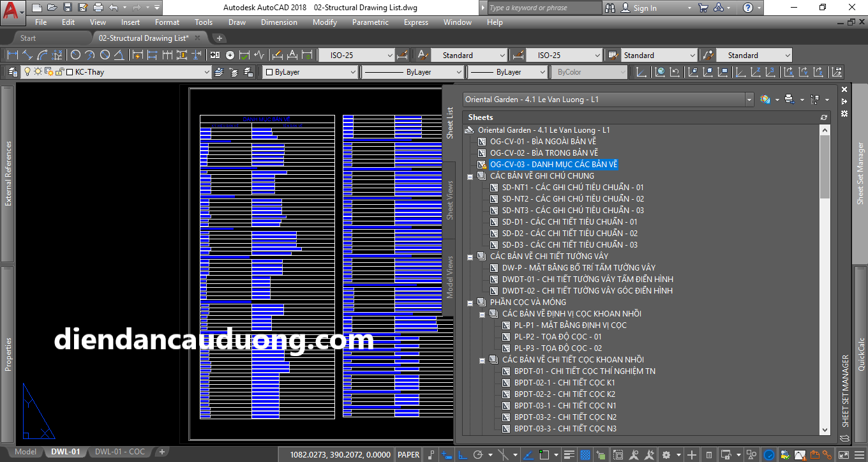The width and height of the screenshot is (868, 462).
Task: Toggle Polar Tracking in the status bar
Action: tap(478, 454)
